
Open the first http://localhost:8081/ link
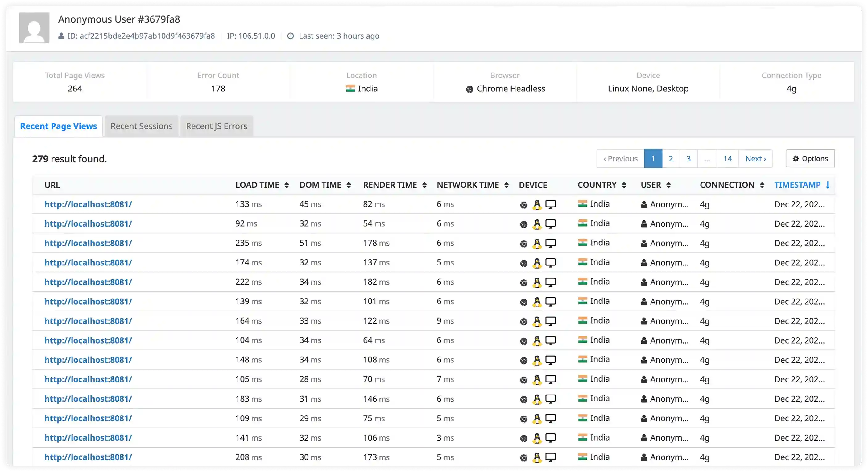[88, 204]
